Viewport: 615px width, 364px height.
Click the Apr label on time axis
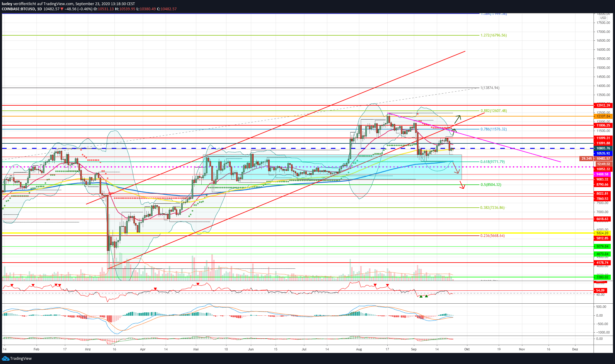pos(143,349)
